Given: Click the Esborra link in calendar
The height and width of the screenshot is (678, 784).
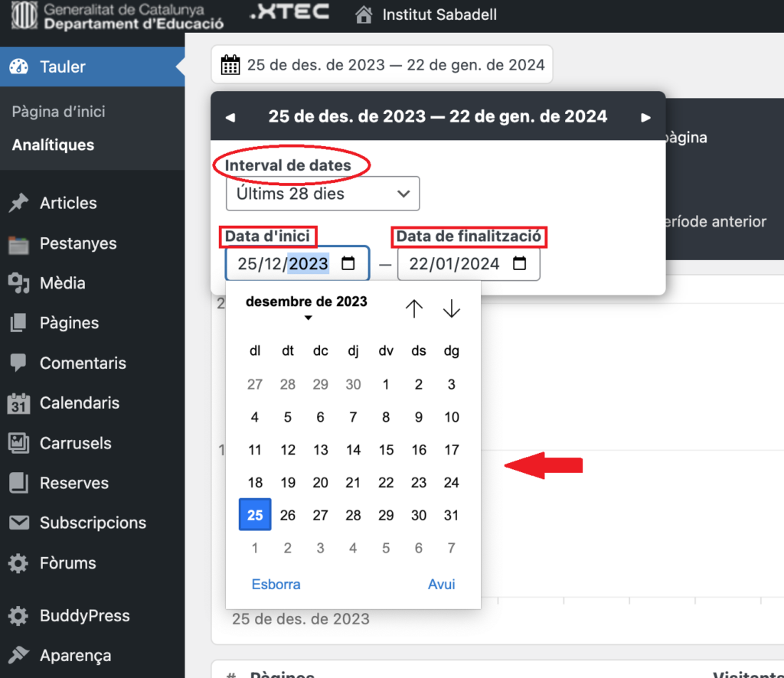Looking at the screenshot, I should (276, 584).
